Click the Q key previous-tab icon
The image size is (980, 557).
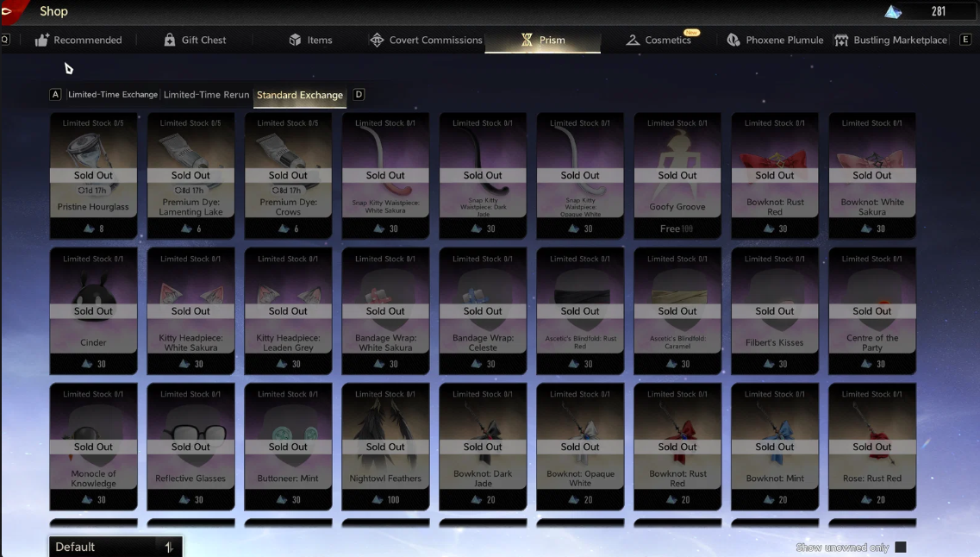pos(5,40)
